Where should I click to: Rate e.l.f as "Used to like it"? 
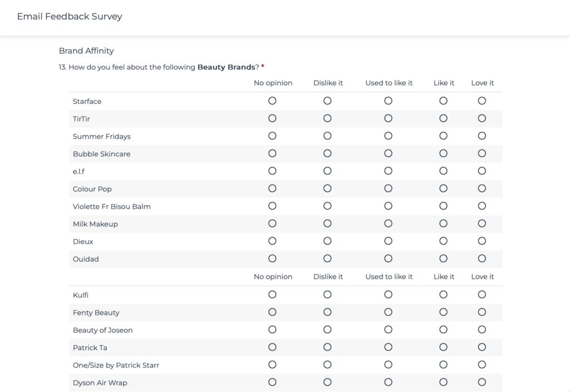click(388, 171)
